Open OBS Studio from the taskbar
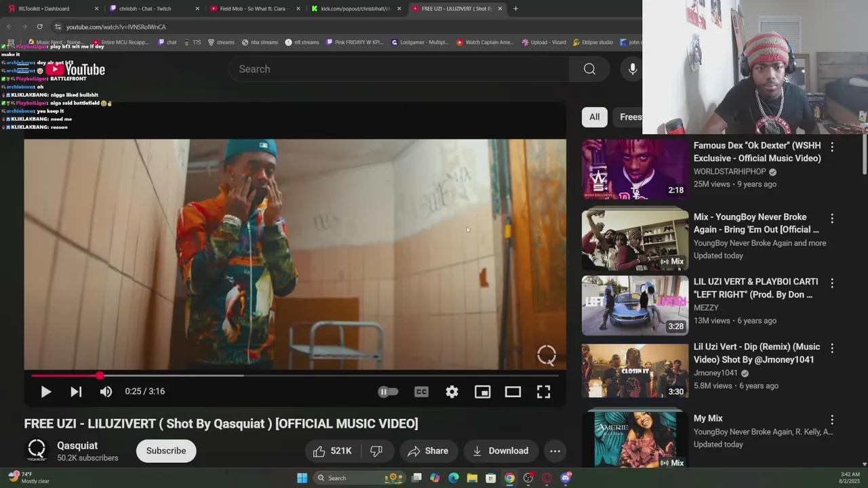This screenshot has height=488, width=868. tap(528, 478)
